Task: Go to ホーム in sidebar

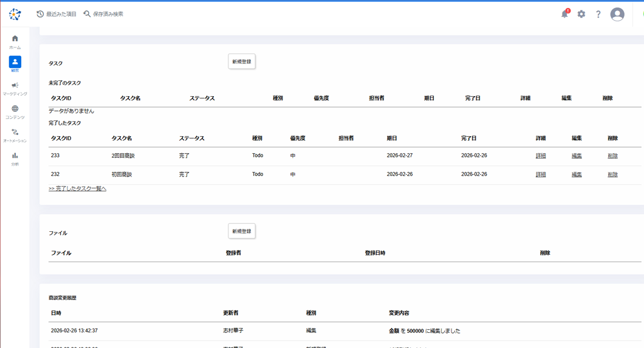Action: click(15, 42)
